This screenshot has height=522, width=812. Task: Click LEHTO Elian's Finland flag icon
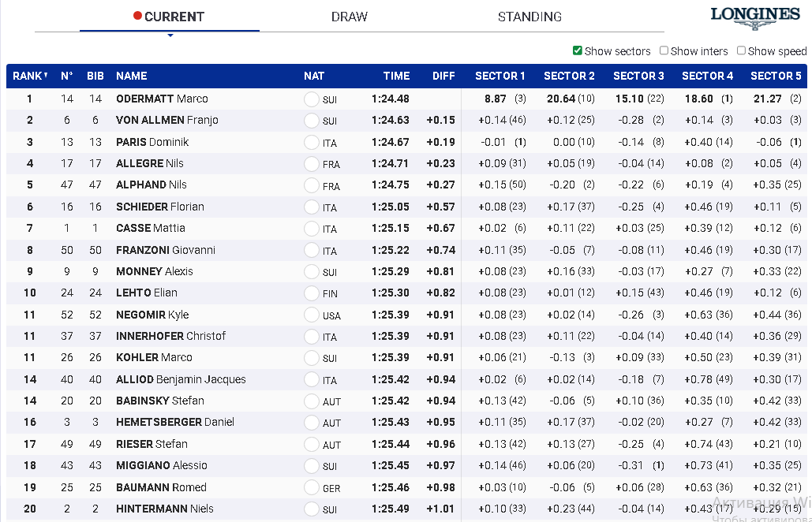pyautogui.click(x=311, y=293)
